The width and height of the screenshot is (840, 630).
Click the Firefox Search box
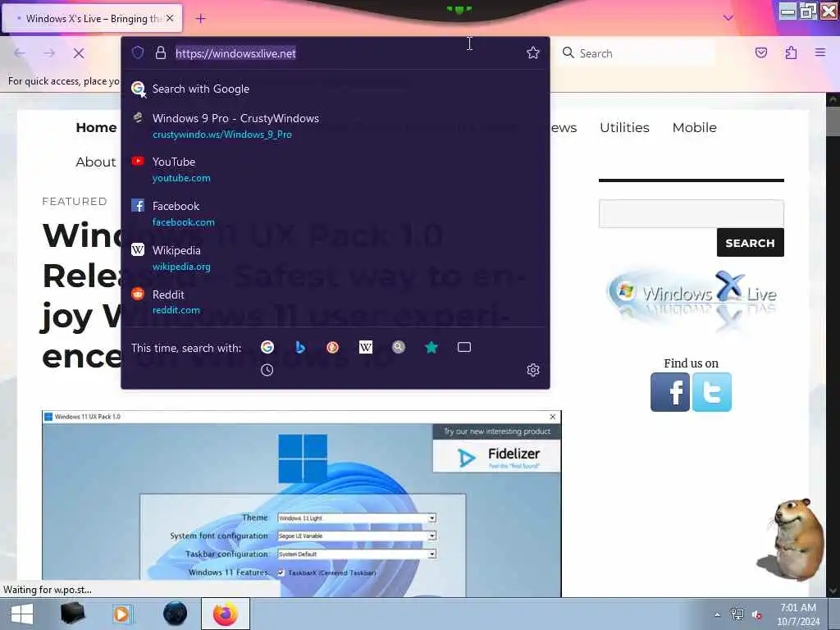tap(636, 53)
